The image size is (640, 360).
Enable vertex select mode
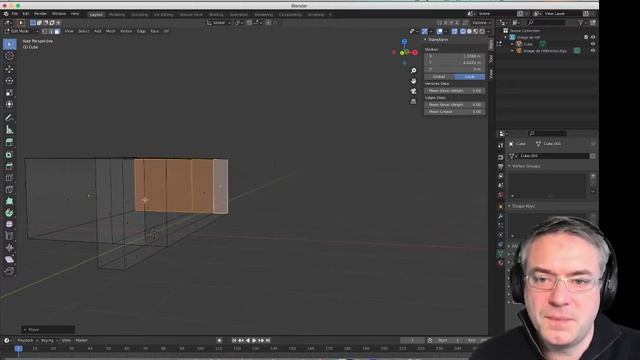point(44,31)
